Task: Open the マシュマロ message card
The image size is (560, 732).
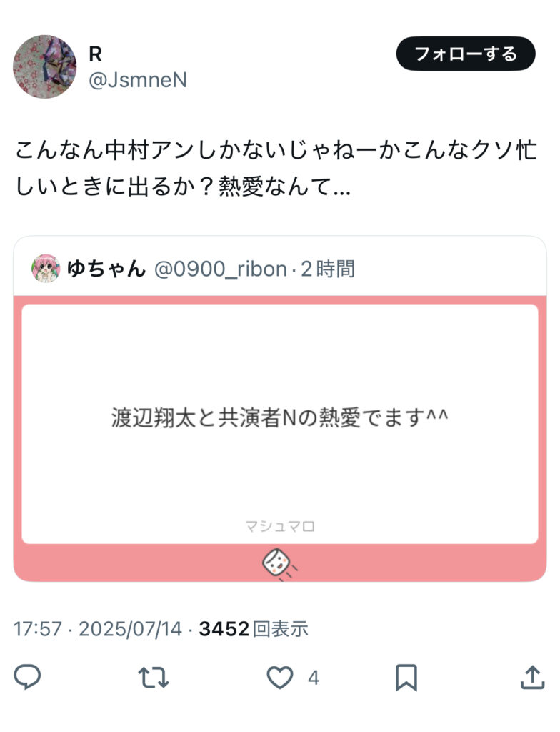Action: click(280, 425)
